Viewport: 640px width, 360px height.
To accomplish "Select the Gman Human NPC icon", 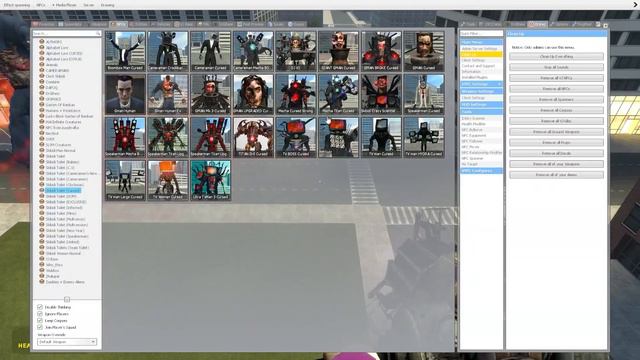I will (x=125, y=94).
